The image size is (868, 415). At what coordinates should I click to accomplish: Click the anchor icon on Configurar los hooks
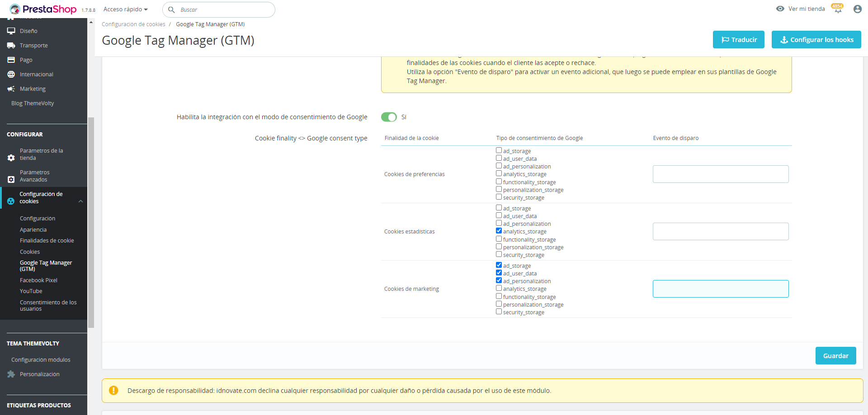784,40
